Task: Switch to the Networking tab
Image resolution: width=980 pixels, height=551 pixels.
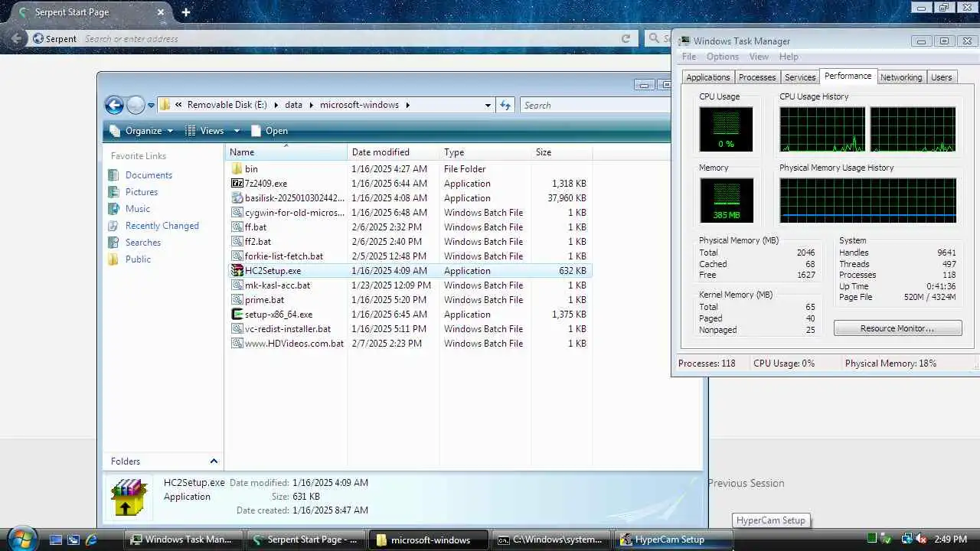Action: click(901, 77)
